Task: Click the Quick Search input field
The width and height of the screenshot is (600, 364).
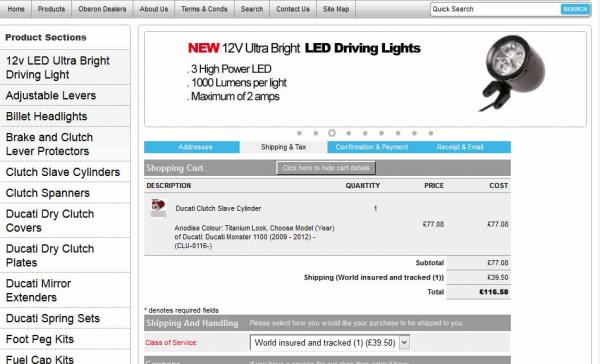Action: [x=495, y=9]
